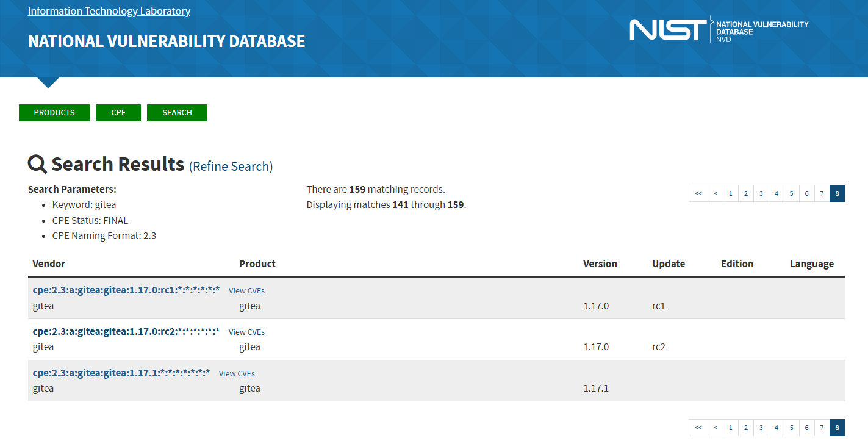Viewport: 868px width, 441px height.
Task: Open CPE entry gitea 1.17.1
Action: tap(121, 373)
